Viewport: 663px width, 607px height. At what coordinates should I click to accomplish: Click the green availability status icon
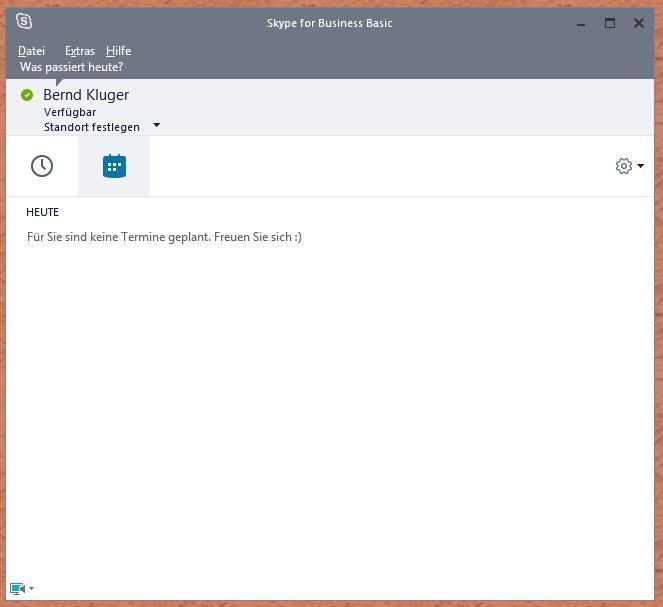27,95
